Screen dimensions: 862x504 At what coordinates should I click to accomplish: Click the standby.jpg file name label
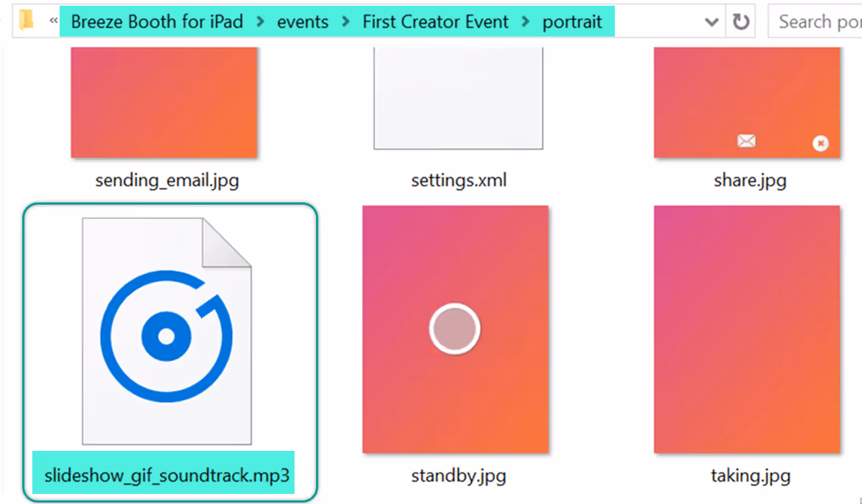pyautogui.click(x=458, y=475)
